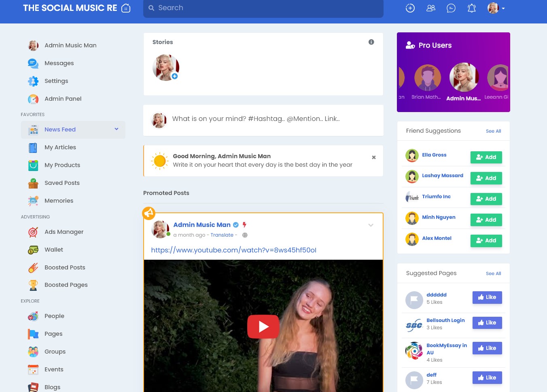This screenshot has width=547, height=392.
Task: Click the Boosted Posts rocket icon
Action: coord(33,268)
